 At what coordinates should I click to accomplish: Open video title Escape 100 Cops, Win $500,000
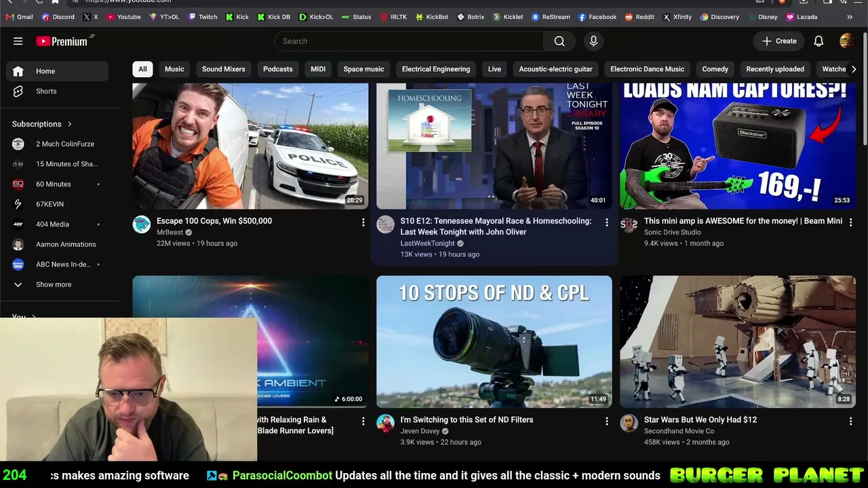click(x=214, y=221)
